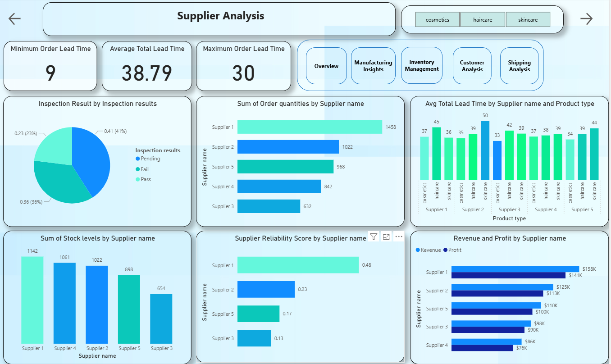Go forward with the right arrow icon

coord(586,18)
